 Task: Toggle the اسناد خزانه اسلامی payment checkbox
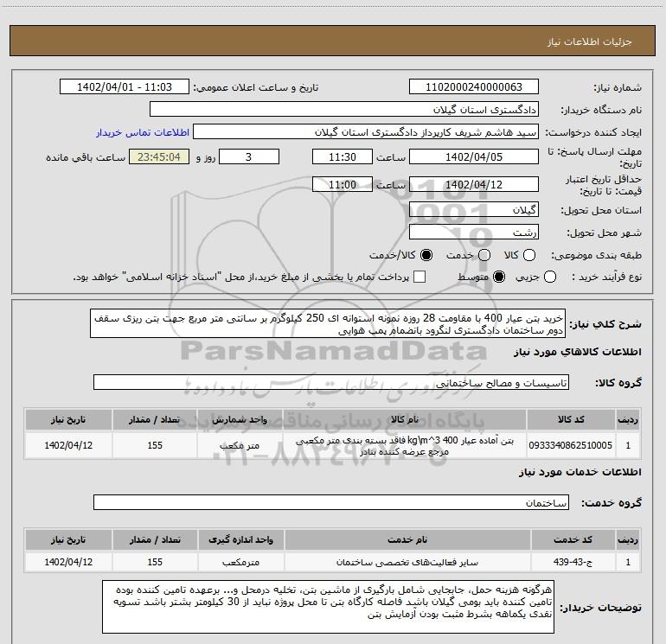(419, 277)
